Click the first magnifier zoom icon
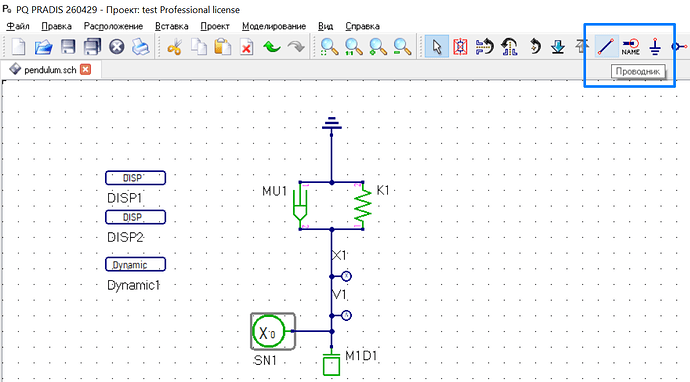The image size is (690, 382). click(x=329, y=47)
